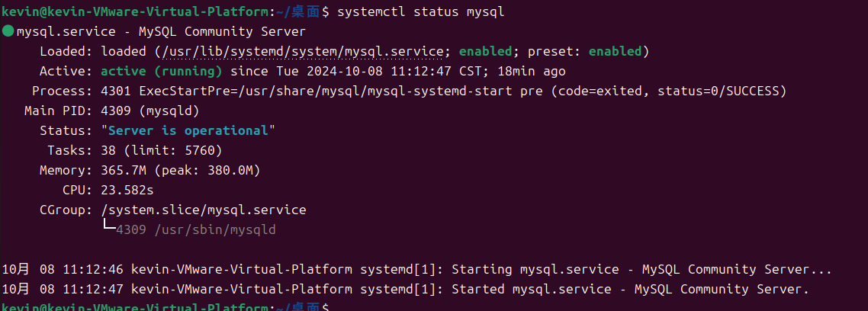Viewport: 868px width, 311px height.
Task: Click the green "active (running)" status text
Action: [162, 71]
